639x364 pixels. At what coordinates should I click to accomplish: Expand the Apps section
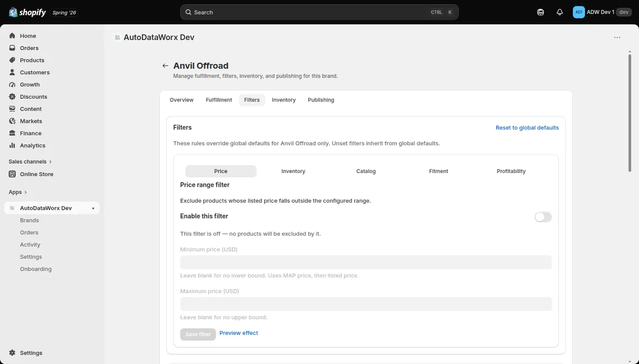point(18,192)
